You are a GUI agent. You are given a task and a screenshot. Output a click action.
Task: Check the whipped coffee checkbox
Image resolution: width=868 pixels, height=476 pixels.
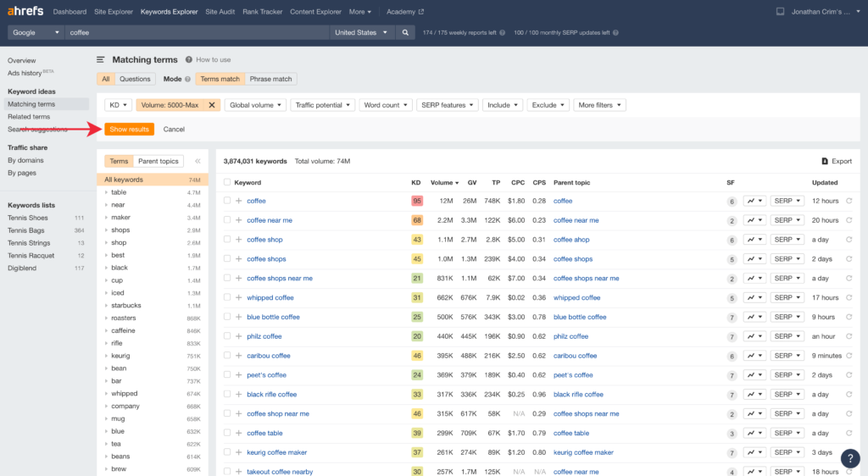[227, 297]
